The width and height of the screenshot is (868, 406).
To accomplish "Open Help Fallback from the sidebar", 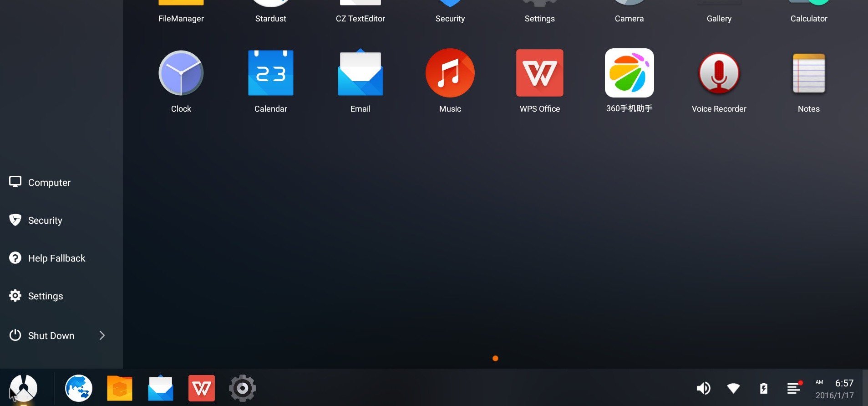I will click(x=47, y=258).
